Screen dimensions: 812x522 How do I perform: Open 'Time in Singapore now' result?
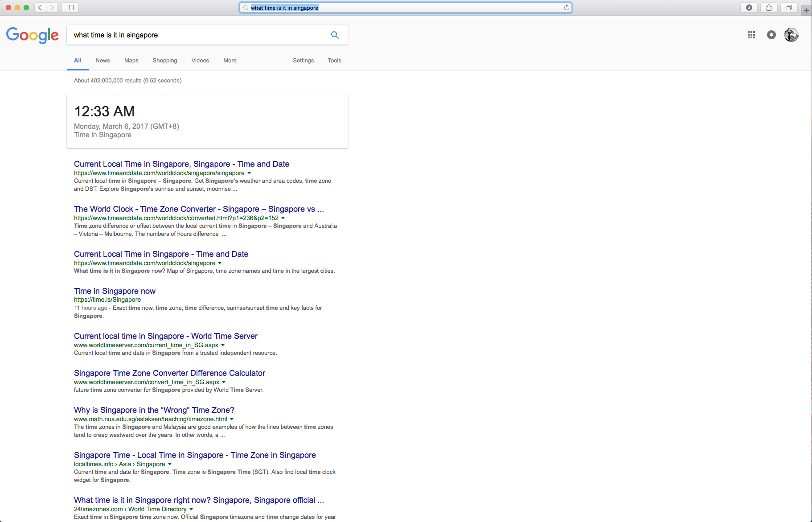click(115, 291)
